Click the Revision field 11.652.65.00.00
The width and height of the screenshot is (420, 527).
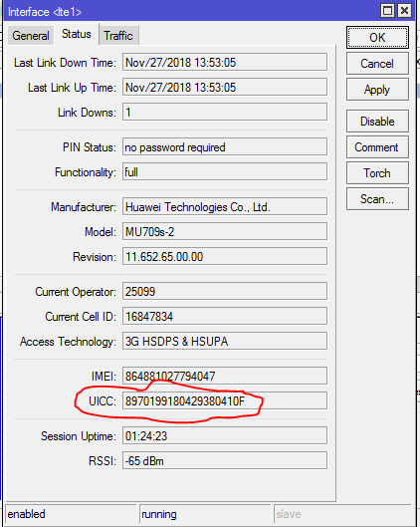click(x=225, y=256)
